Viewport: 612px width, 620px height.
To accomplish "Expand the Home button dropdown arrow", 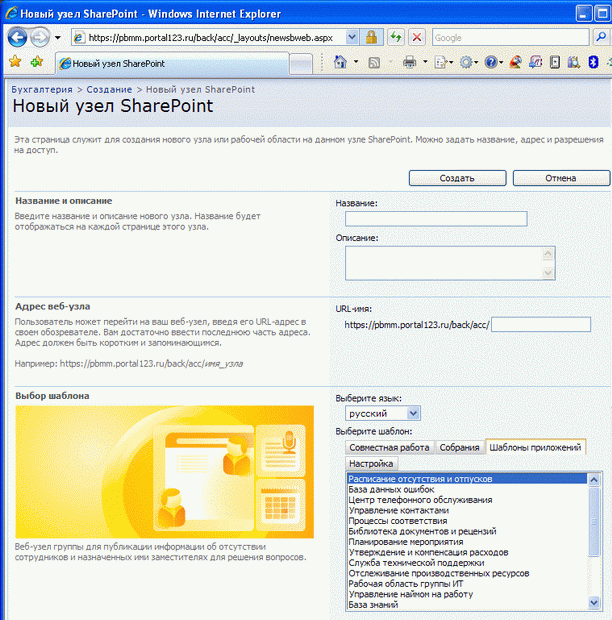I will (x=356, y=62).
